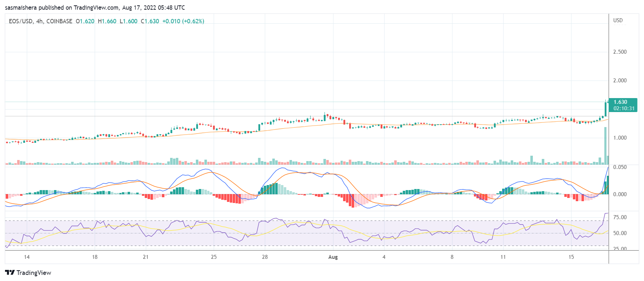This screenshot has height=281, width=644.
Task: Click the date label 4 on time axis
Action: [x=384, y=257]
